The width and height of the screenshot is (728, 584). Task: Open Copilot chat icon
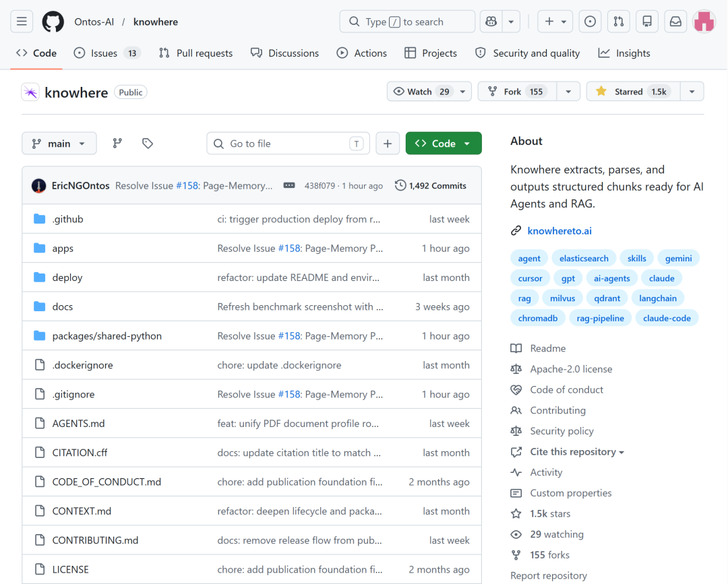(491, 22)
